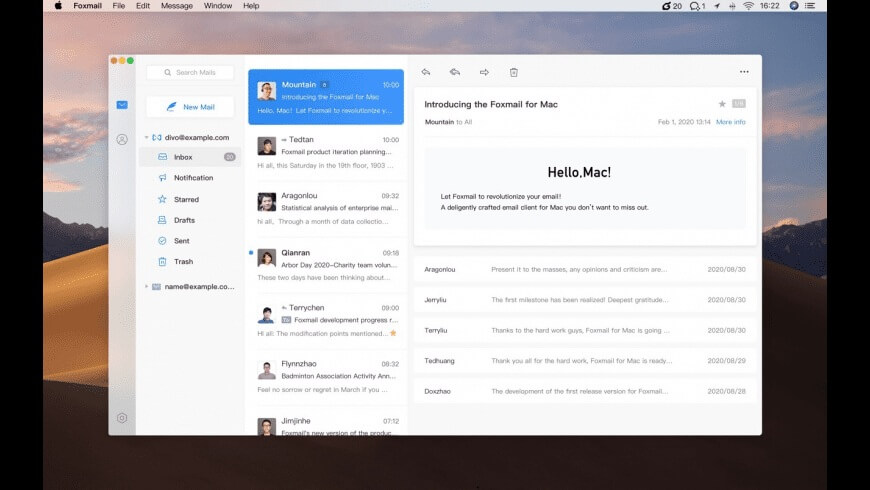870x490 pixels.
Task: Open the Jerryliu thread reply
Action: pos(585,300)
